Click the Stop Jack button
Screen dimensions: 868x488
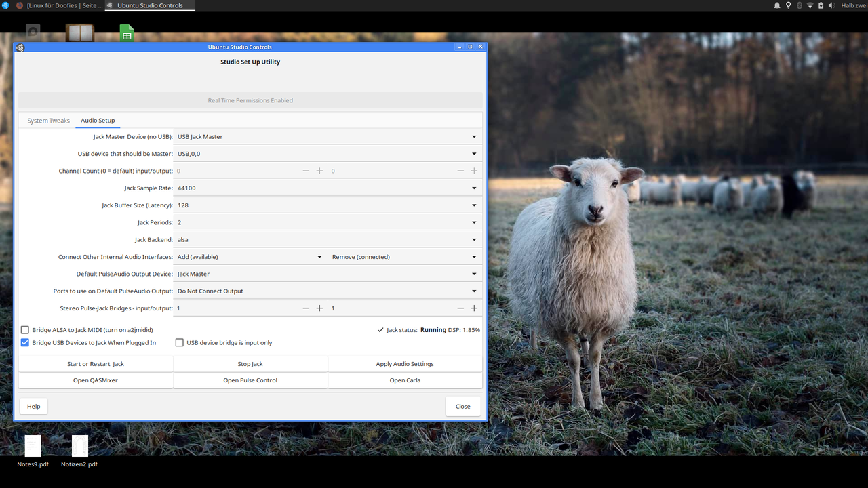(250, 364)
